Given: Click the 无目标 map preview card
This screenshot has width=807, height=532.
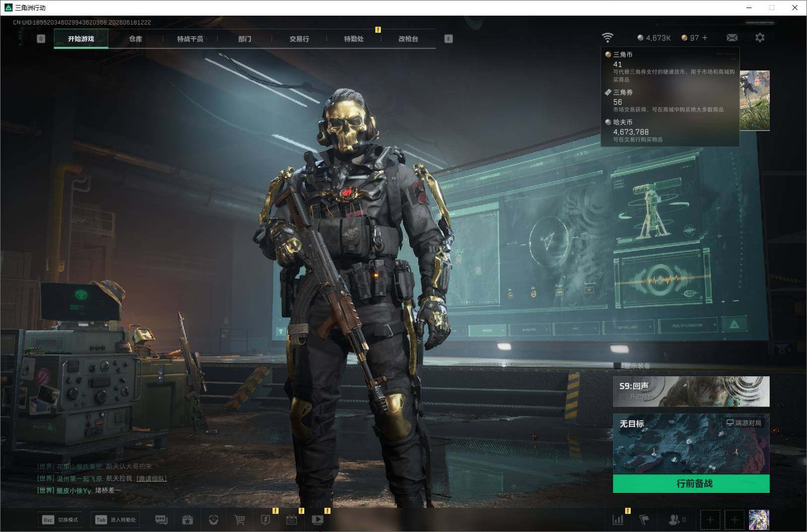Looking at the screenshot, I should (691, 444).
